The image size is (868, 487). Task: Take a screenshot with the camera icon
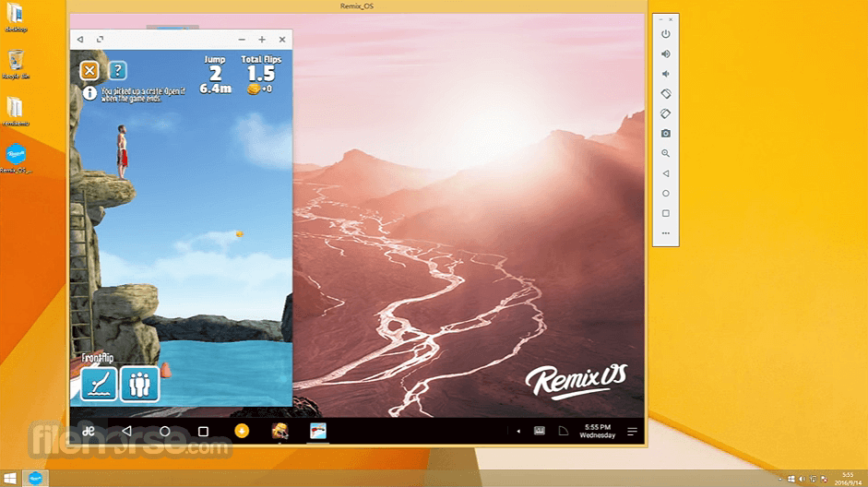coord(666,134)
